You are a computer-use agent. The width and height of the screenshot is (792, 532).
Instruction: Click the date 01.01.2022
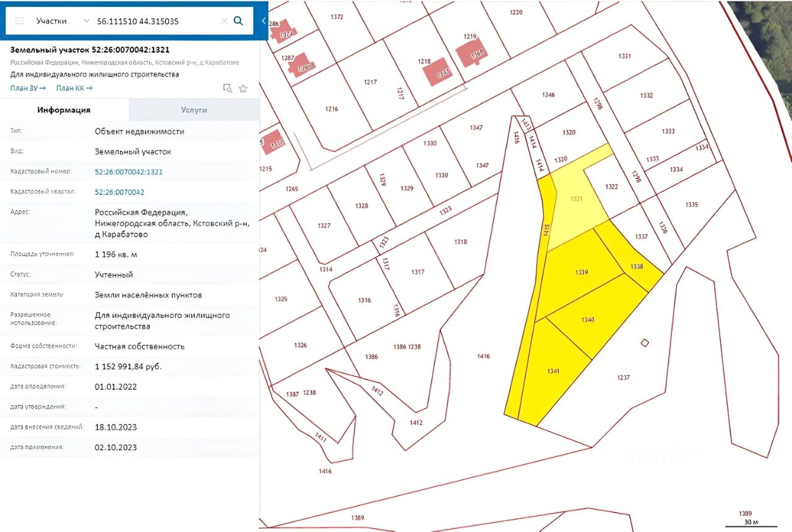[x=116, y=387]
